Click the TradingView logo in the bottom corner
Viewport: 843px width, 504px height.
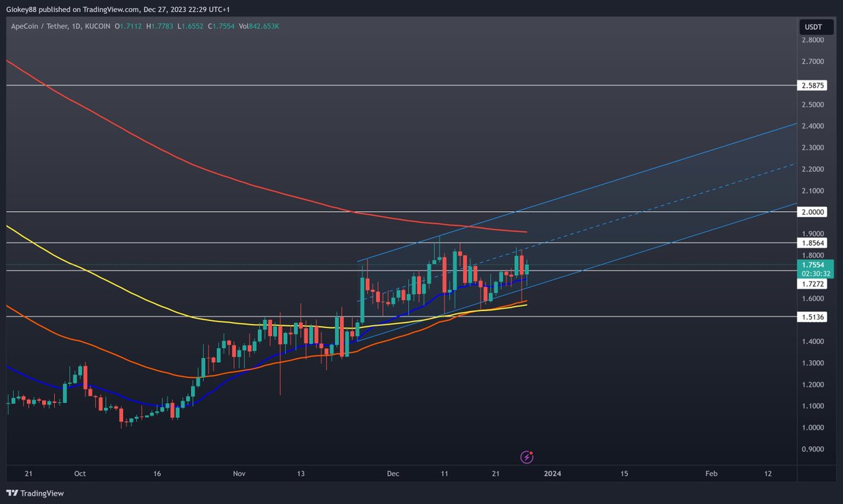pyautogui.click(x=12, y=493)
